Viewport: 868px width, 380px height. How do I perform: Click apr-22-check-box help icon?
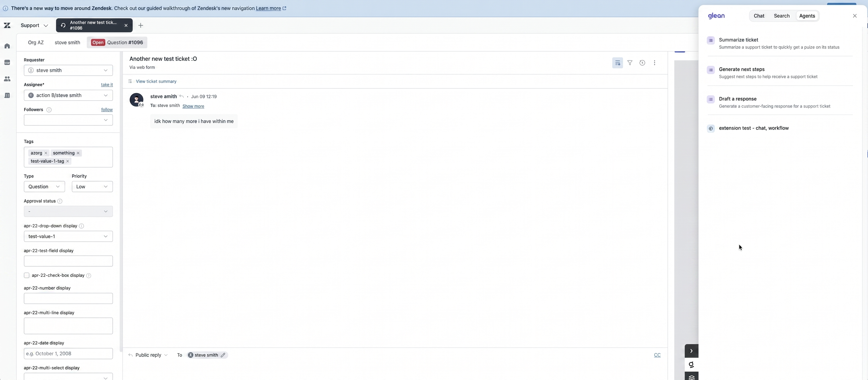coord(89,276)
